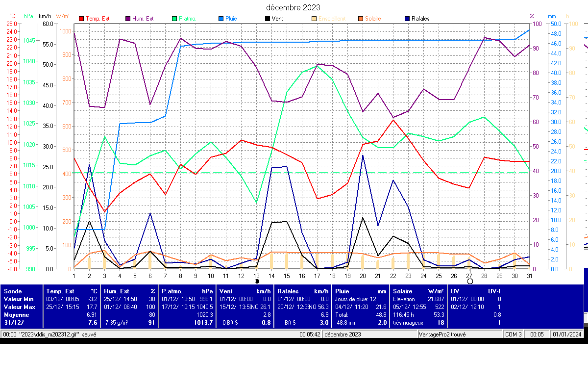Select the UV column header in the table
Viewport: 588px width, 386px height.
coord(455,291)
